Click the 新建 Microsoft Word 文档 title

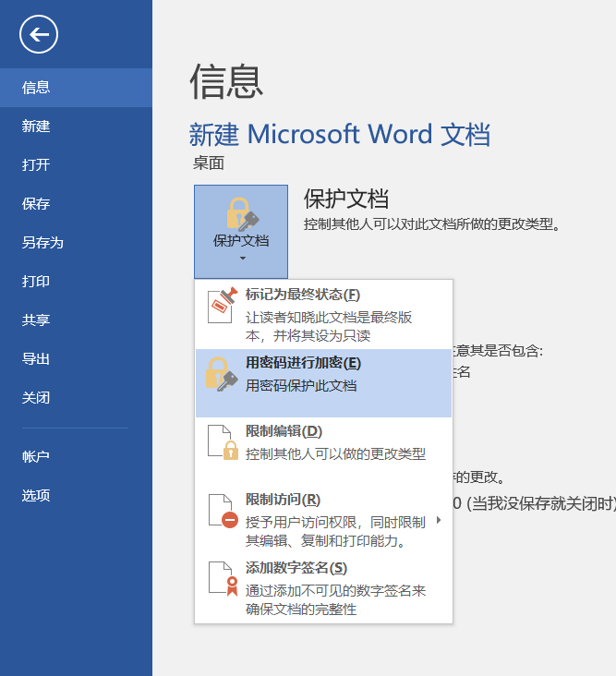point(340,134)
